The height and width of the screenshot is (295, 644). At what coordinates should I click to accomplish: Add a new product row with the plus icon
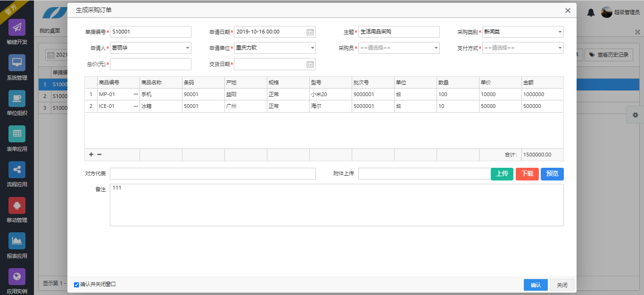tap(91, 154)
